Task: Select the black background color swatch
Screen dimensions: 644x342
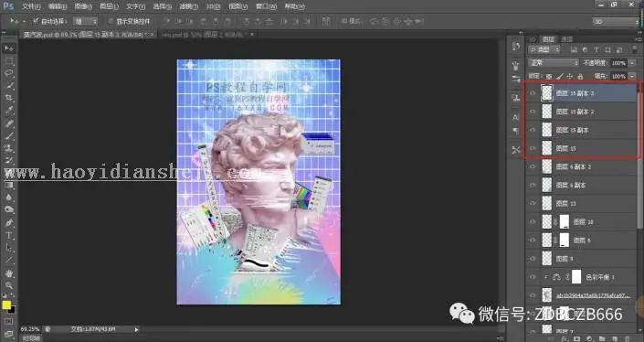Action: pos(12,310)
